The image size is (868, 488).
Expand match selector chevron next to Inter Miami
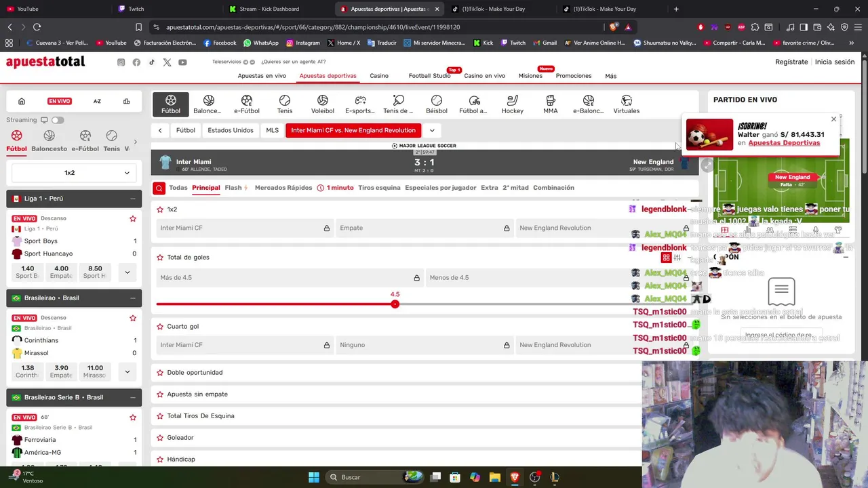pyautogui.click(x=432, y=130)
